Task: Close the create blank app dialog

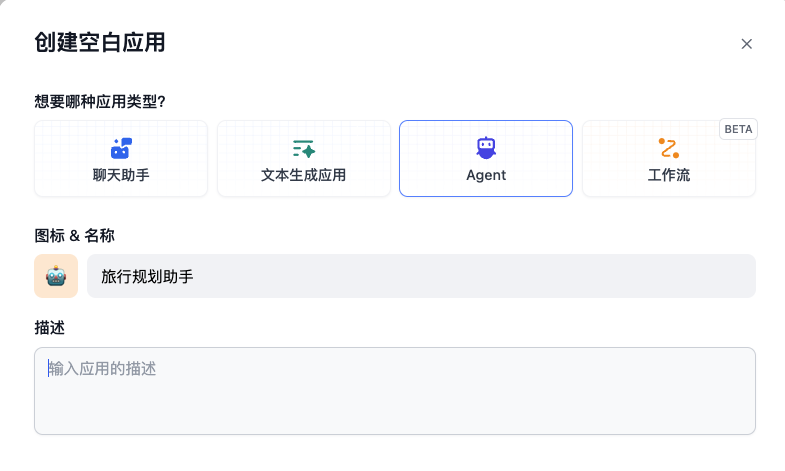Action: coord(746,44)
